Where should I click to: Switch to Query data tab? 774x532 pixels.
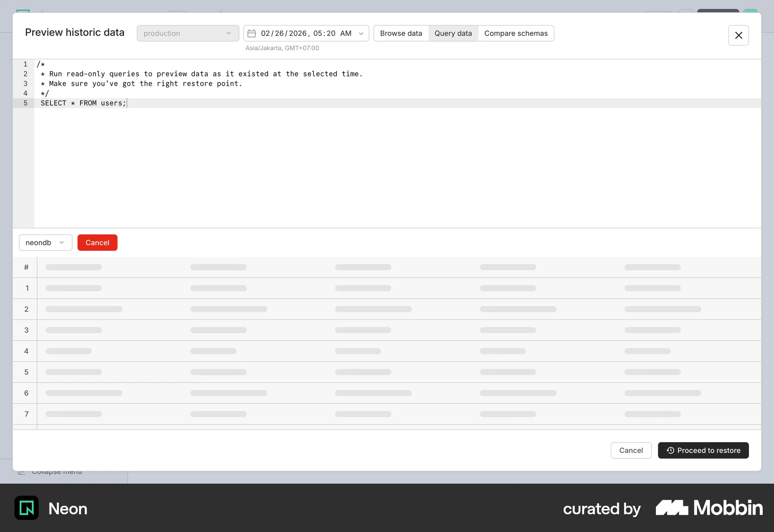(x=453, y=33)
